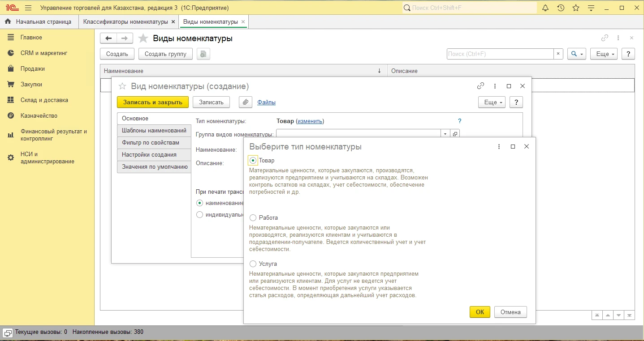Star the Вид номенклатуры (создание) form
The height and width of the screenshot is (341, 644).
122,86
